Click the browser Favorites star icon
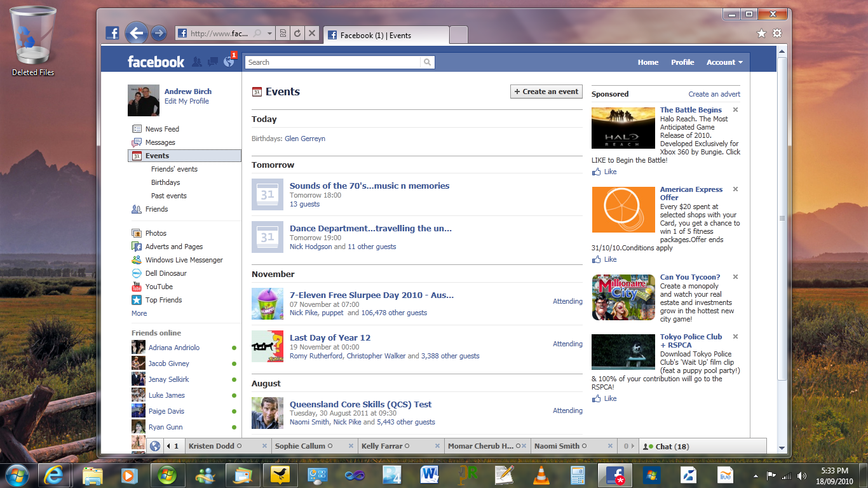This screenshot has height=488, width=868. click(761, 33)
